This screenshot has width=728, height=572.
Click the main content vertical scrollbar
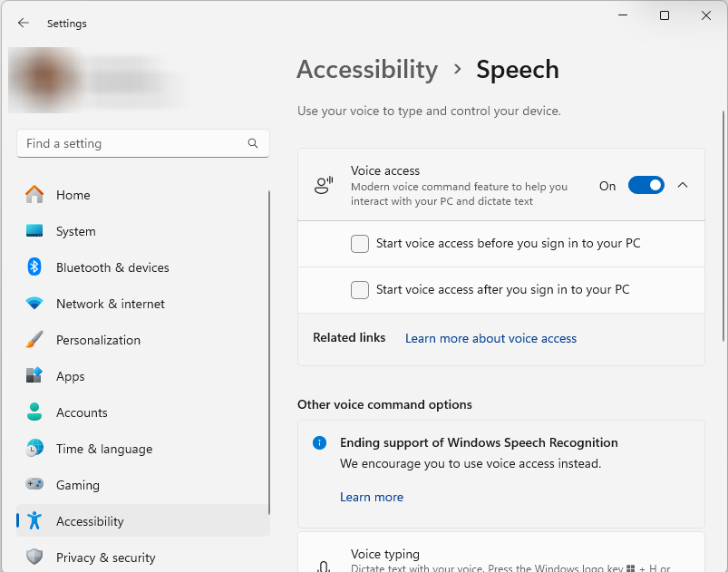tap(723, 227)
